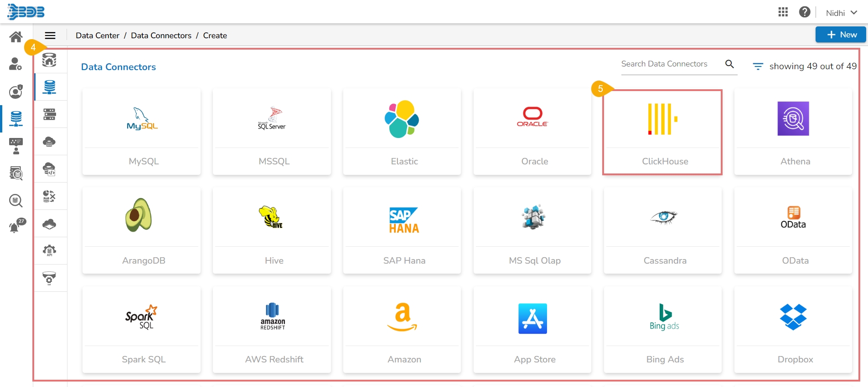Open the Home icon in the sidebar
The image size is (868, 387).
click(x=16, y=36)
